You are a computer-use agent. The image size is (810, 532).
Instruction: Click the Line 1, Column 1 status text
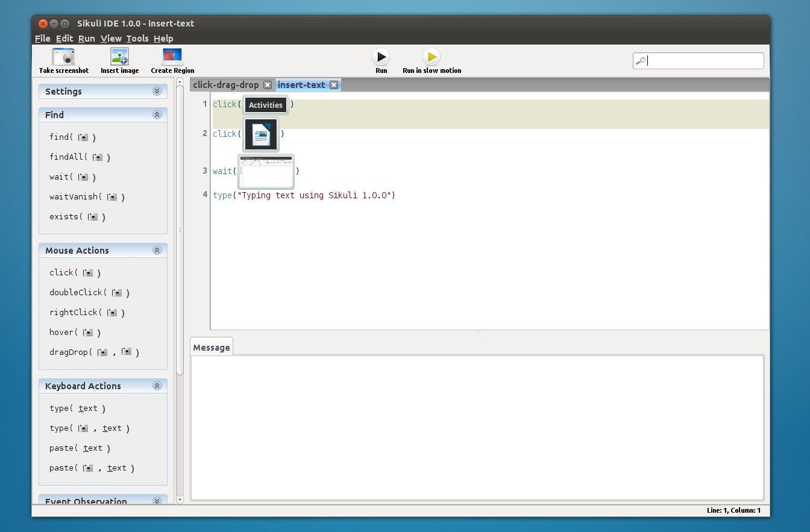coord(733,510)
